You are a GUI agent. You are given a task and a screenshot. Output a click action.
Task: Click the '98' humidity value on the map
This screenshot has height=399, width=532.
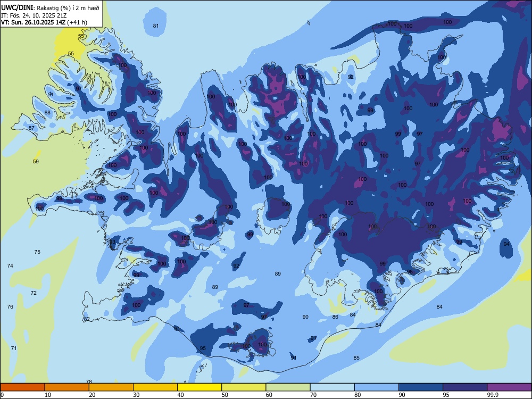tap(410, 272)
